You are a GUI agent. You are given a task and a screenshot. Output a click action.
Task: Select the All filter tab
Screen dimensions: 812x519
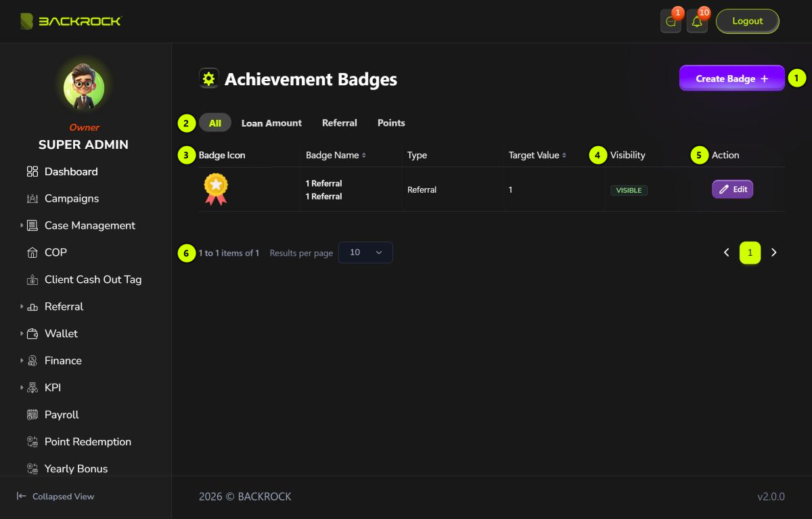pyautogui.click(x=215, y=122)
